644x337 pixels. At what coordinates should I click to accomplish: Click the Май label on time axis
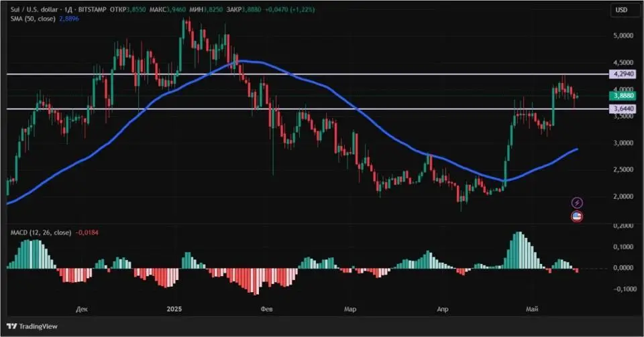(532, 309)
